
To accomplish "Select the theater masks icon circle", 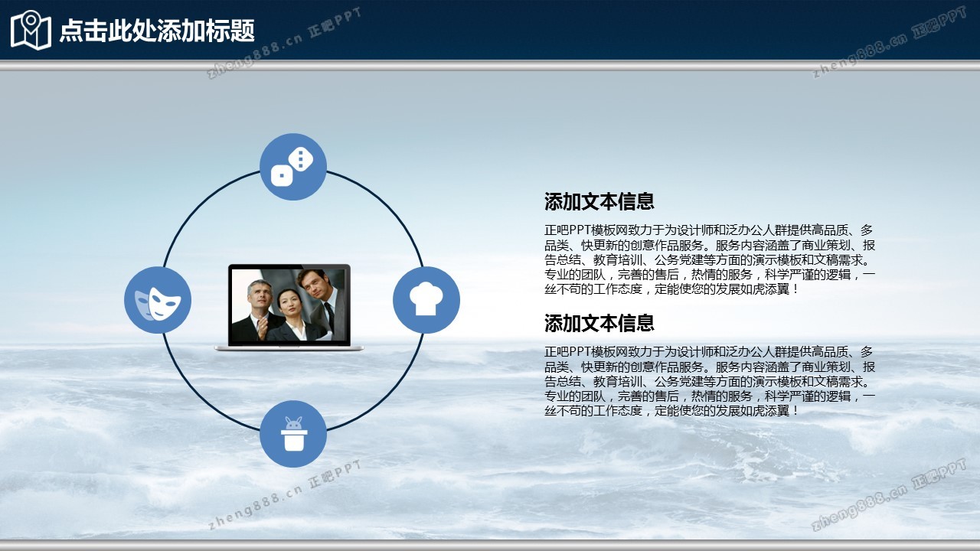I will tap(158, 300).
